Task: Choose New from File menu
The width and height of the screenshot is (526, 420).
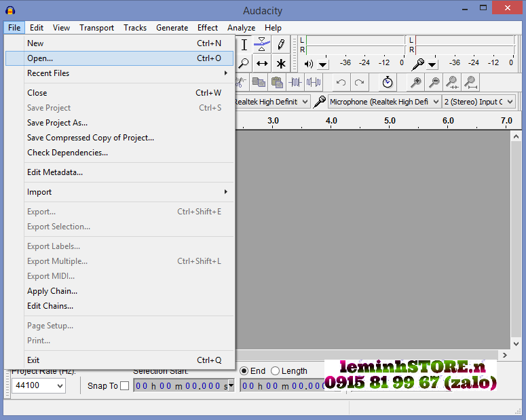Action: point(119,43)
